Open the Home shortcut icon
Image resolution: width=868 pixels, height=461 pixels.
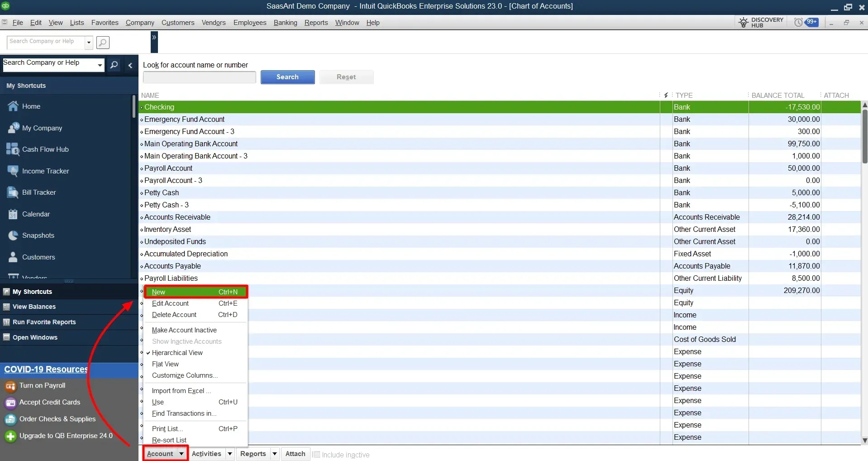[x=13, y=106]
